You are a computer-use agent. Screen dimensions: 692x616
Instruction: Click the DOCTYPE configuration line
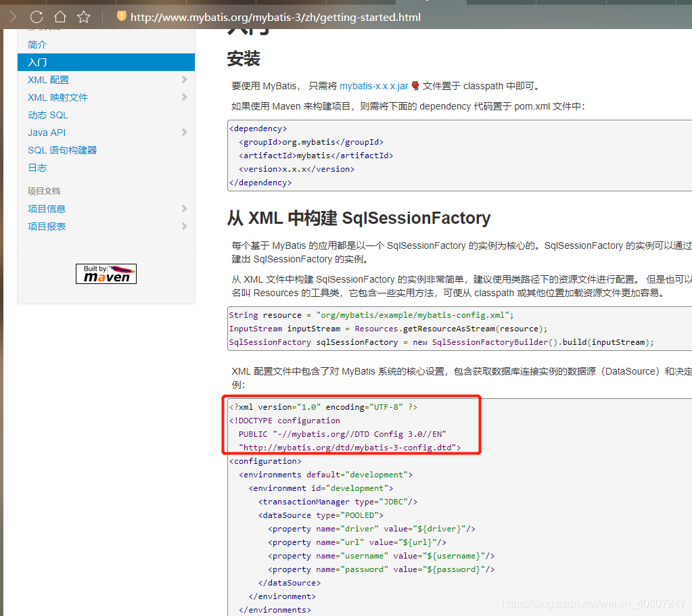pyautogui.click(x=285, y=421)
